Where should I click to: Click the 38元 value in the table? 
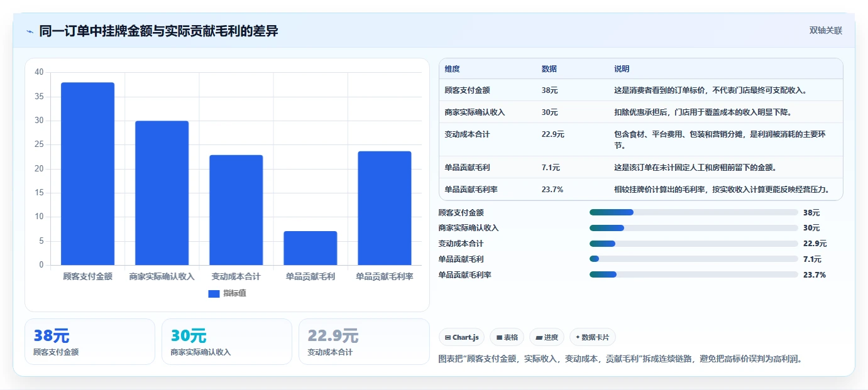[x=549, y=90]
